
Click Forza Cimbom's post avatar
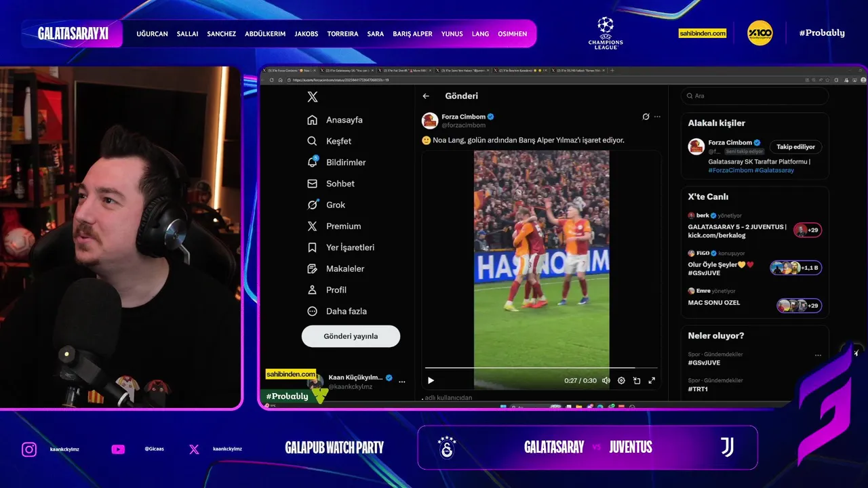pyautogui.click(x=430, y=121)
